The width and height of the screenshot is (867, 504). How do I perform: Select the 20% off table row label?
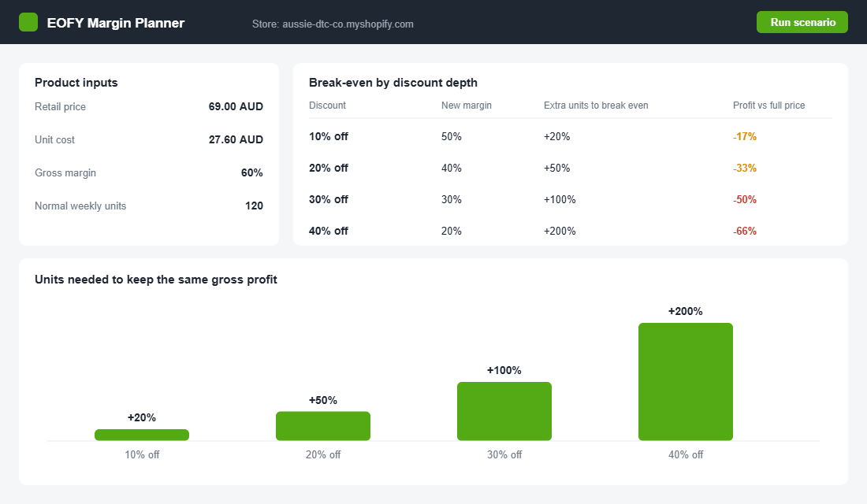(329, 168)
